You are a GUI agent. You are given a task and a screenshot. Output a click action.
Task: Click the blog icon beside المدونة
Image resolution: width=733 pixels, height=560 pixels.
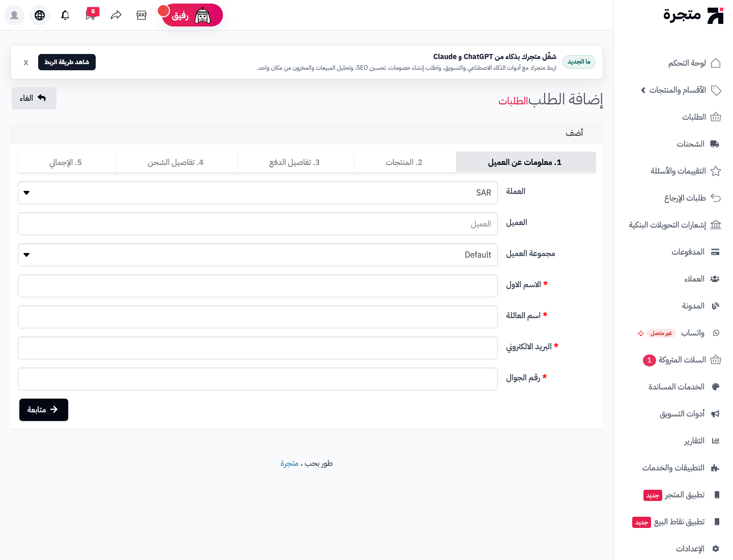(x=716, y=306)
